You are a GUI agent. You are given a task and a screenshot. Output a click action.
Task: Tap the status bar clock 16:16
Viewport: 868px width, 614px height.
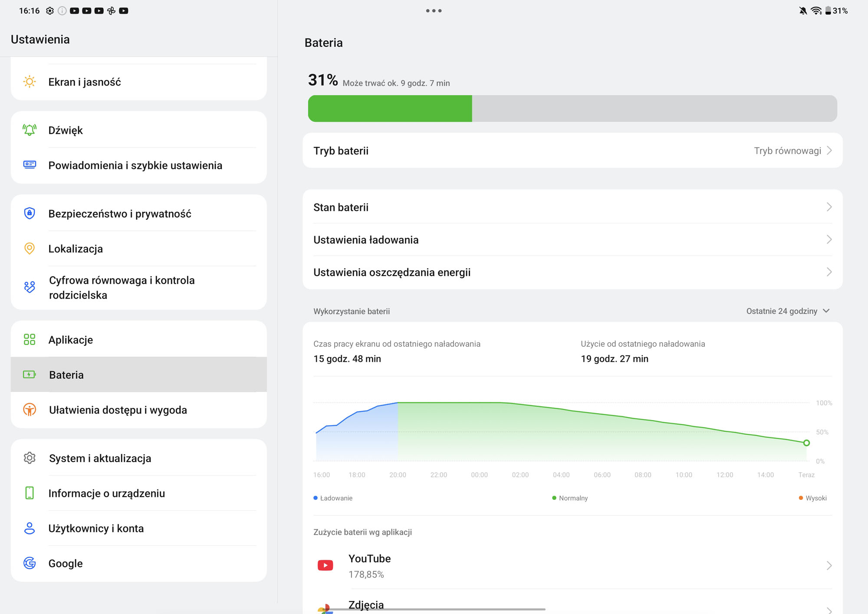click(x=29, y=11)
